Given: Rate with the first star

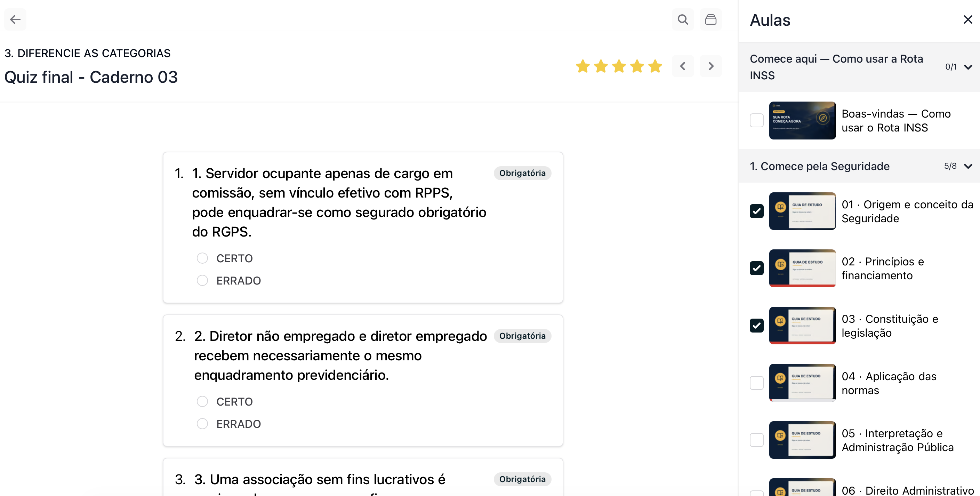Looking at the screenshot, I should click(583, 66).
